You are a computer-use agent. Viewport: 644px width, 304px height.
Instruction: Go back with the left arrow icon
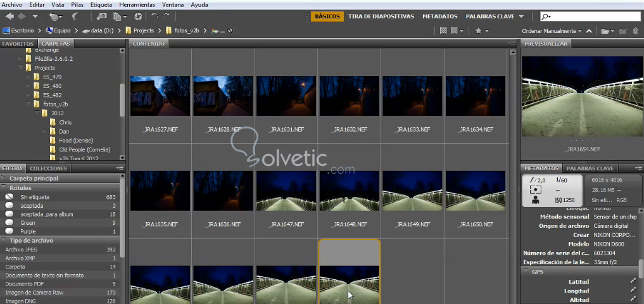click(9, 16)
